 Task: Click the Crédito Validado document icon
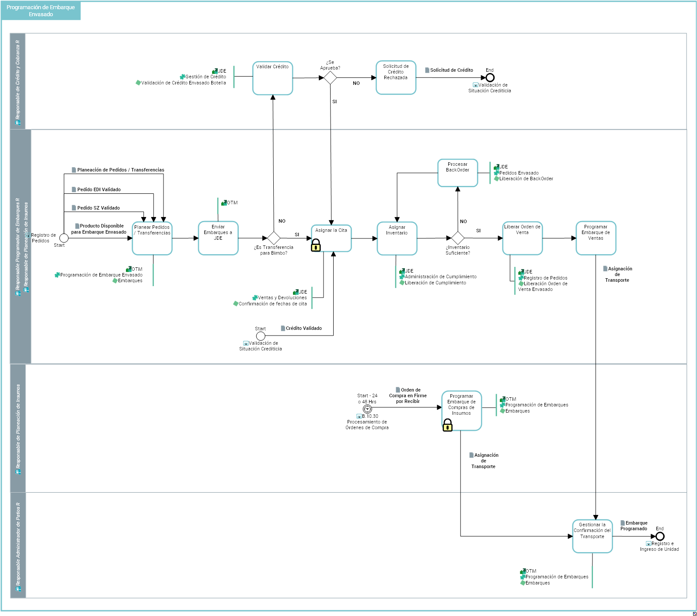tap(283, 328)
